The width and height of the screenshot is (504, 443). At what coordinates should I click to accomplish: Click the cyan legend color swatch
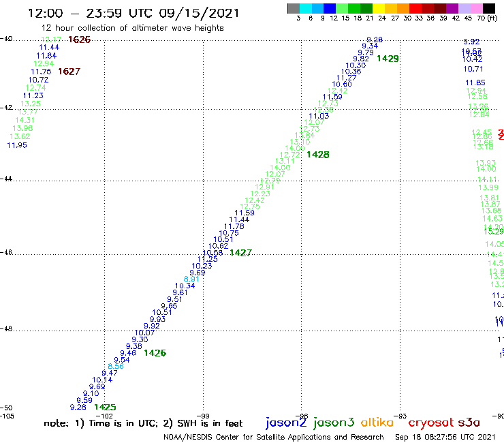(x=306, y=8)
